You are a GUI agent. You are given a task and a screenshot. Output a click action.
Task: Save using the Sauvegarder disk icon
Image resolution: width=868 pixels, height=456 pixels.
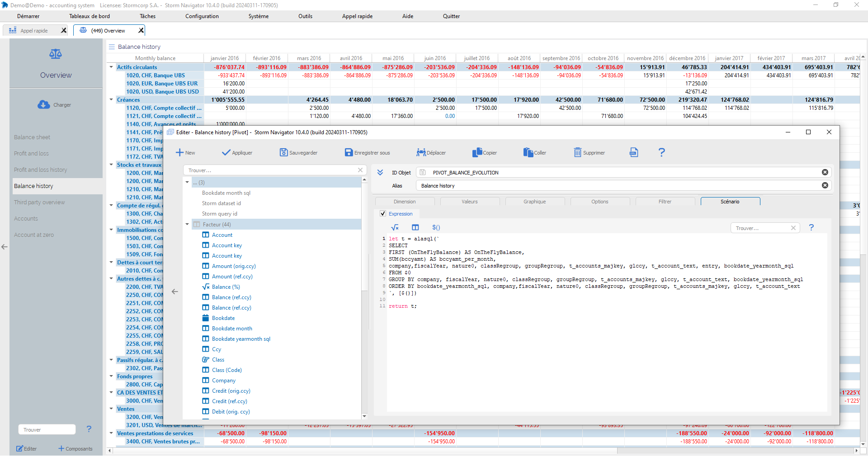[x=283, y=153]
